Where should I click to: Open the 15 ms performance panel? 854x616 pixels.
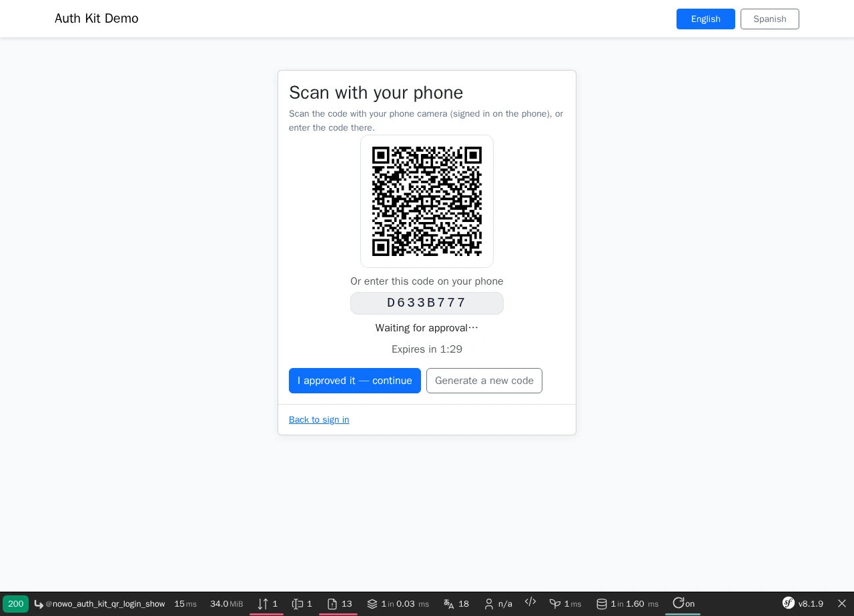click(185, 604)
